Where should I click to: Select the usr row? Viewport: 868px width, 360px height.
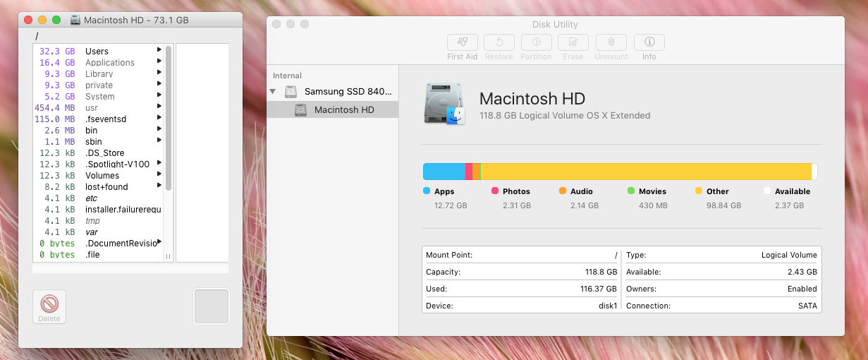point(98,107)
